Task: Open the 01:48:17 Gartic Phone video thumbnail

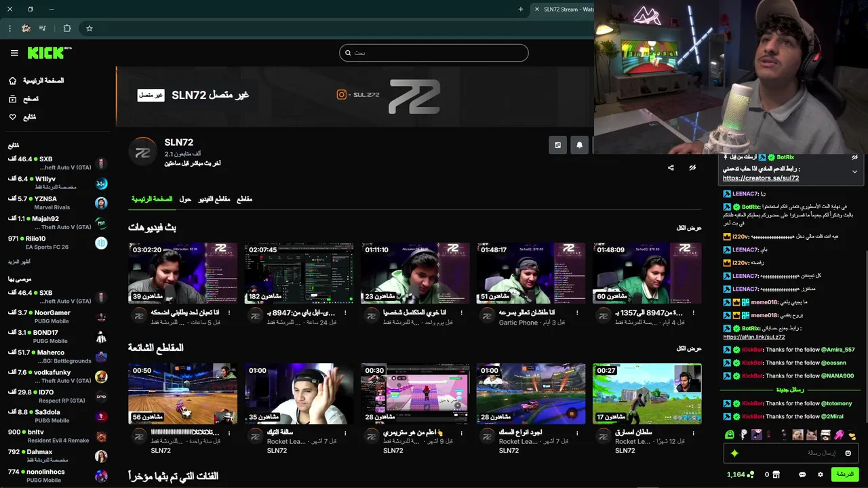Action: 531,272
